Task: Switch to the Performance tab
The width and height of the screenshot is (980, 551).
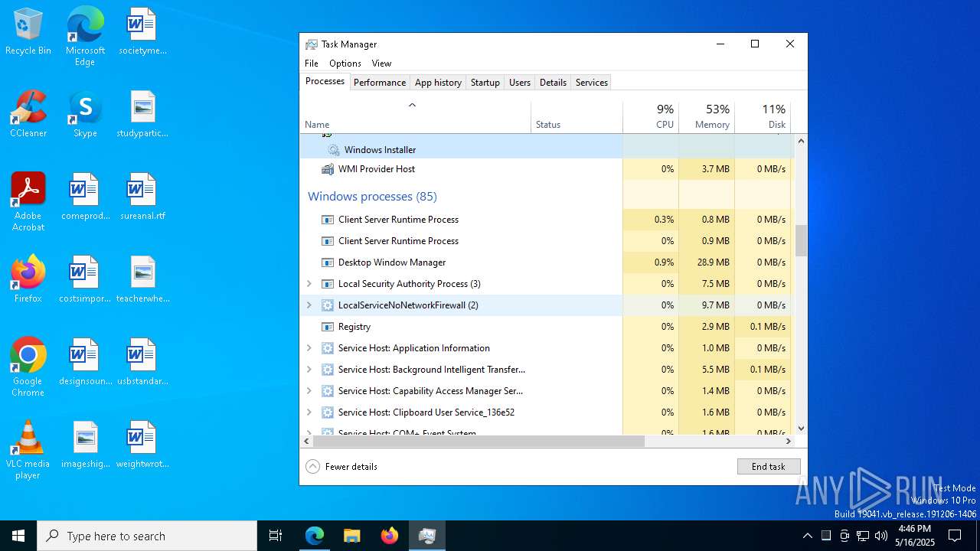Action: [380, 83]
